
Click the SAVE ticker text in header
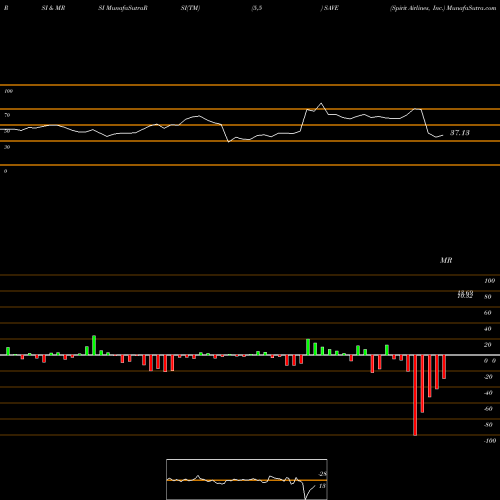click(331, 8)
